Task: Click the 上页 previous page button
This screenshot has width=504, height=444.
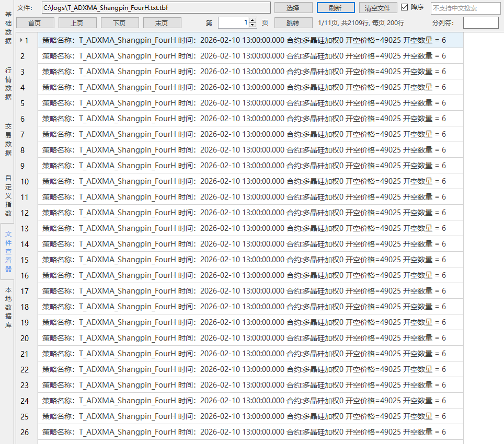Action: (x=77, y=23)
